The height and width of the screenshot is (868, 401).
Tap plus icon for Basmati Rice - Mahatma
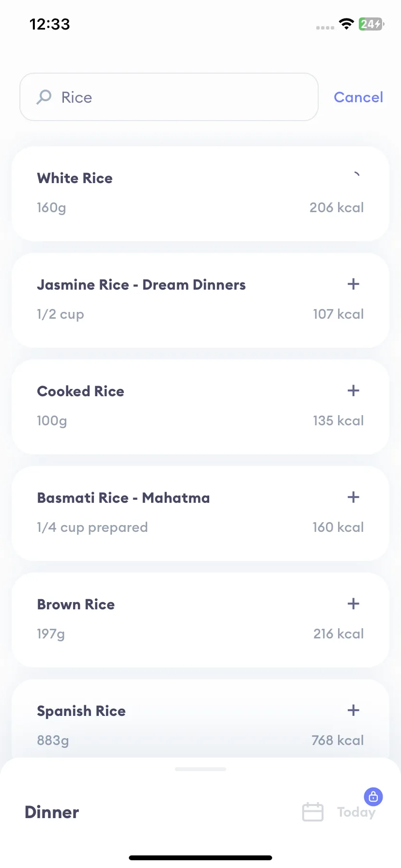pos(354,497)
